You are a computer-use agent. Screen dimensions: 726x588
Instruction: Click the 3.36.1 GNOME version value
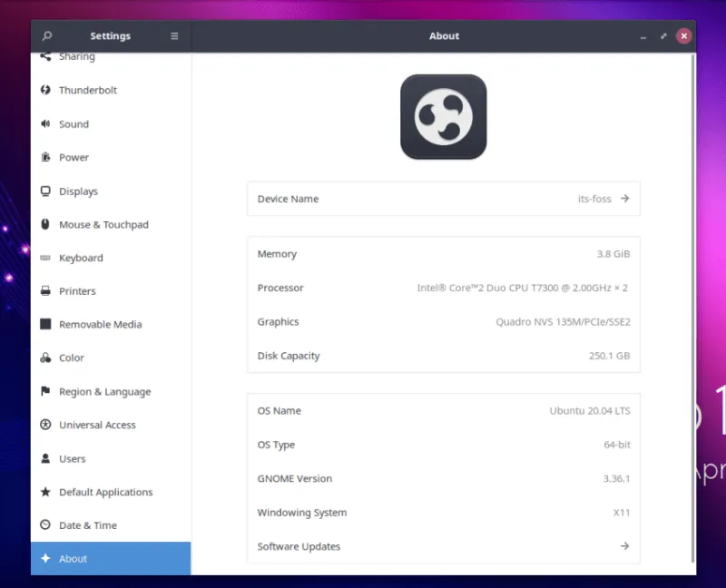[616, 478]
